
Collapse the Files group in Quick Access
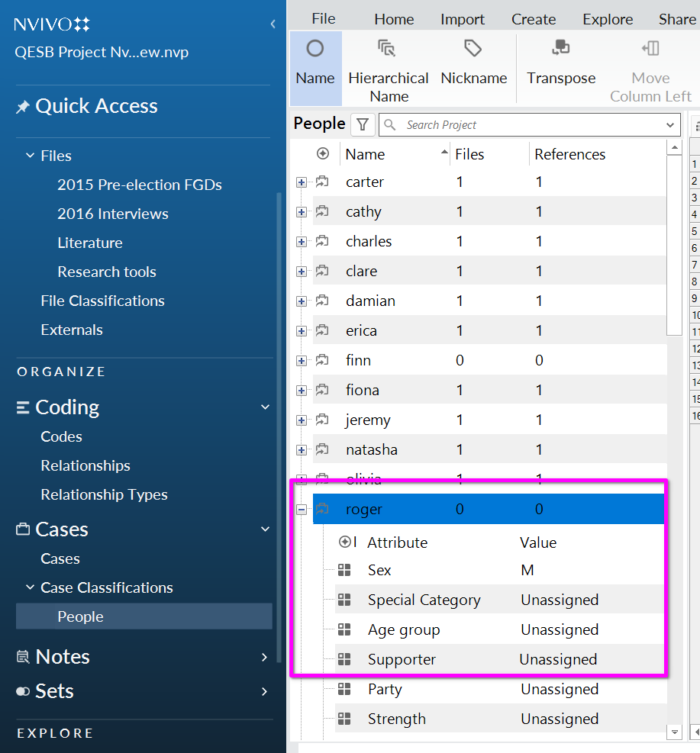click(x=31, y=156)
